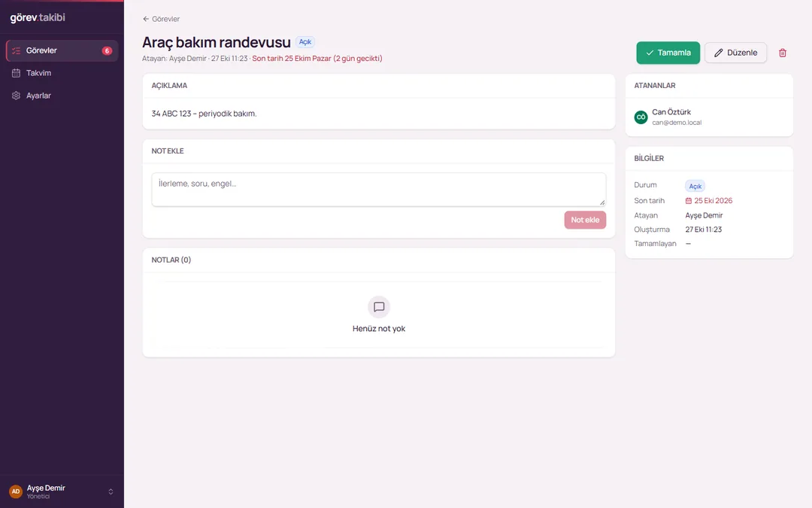This screenshot has width=812, height=508.
Task: Click creation time '27 Eki 11:23' in Bilgiler
Action: (703, 230)
